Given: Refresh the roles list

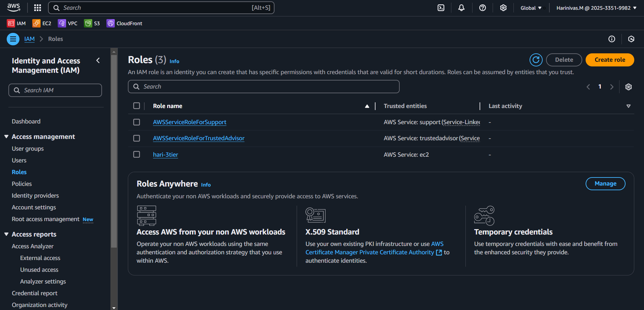Looking at the screenshot, I should coord(536,60).
